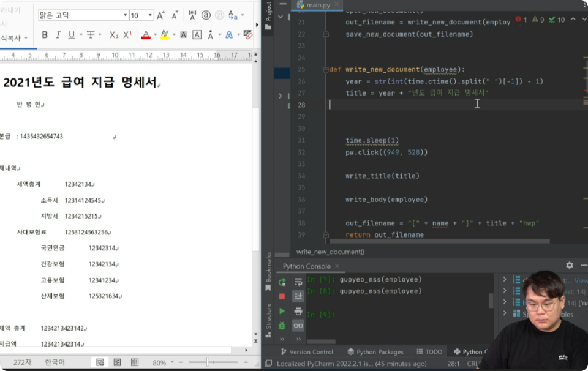The height and width of the screenshot is (371, 588).
Task: Click the change case Aa icon
Action: (x=233, y=15)
